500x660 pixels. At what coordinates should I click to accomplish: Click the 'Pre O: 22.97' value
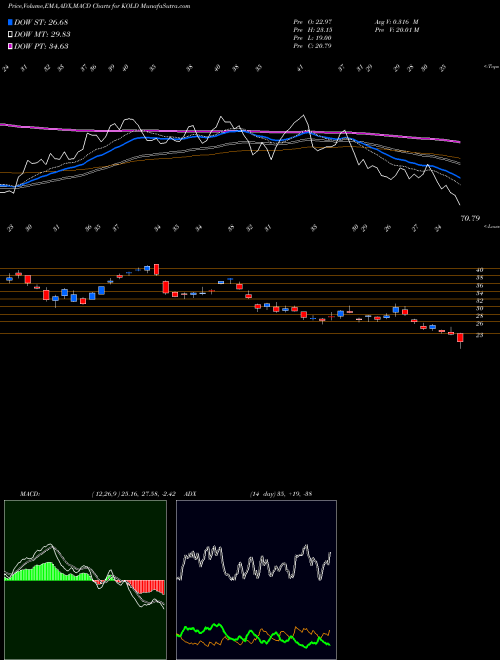coord(315,21)
